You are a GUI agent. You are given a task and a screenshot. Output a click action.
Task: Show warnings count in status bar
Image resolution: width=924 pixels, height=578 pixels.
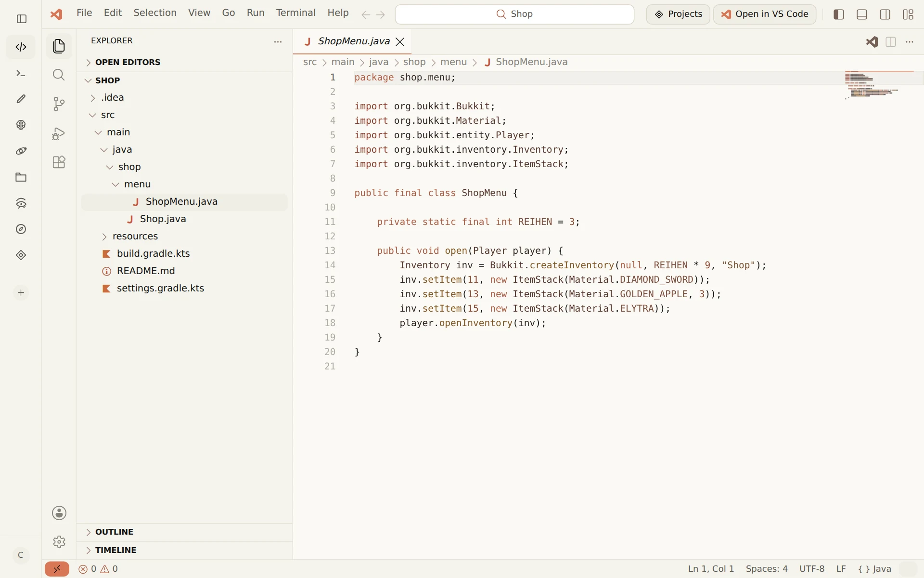pyautogui.click(x=109, y=569)
